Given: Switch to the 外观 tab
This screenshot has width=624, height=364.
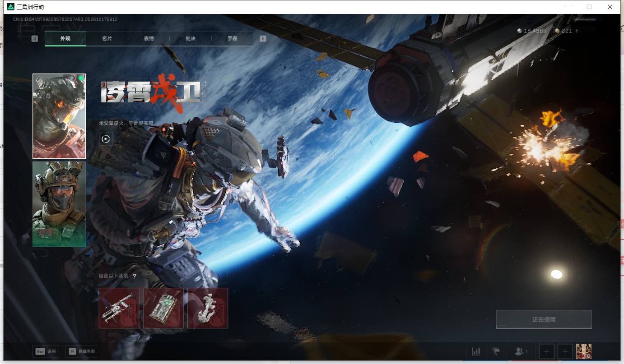Looking at the screenshot, I should point(65,39).
